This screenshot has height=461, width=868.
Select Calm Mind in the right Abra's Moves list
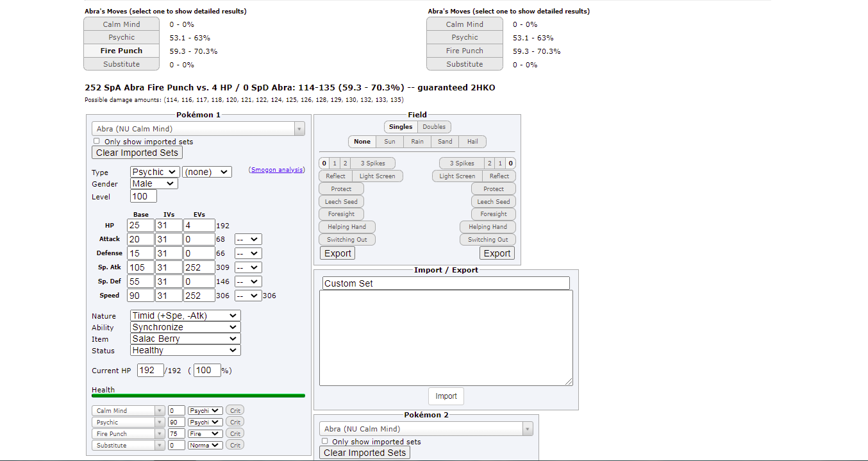pos(464,24)
